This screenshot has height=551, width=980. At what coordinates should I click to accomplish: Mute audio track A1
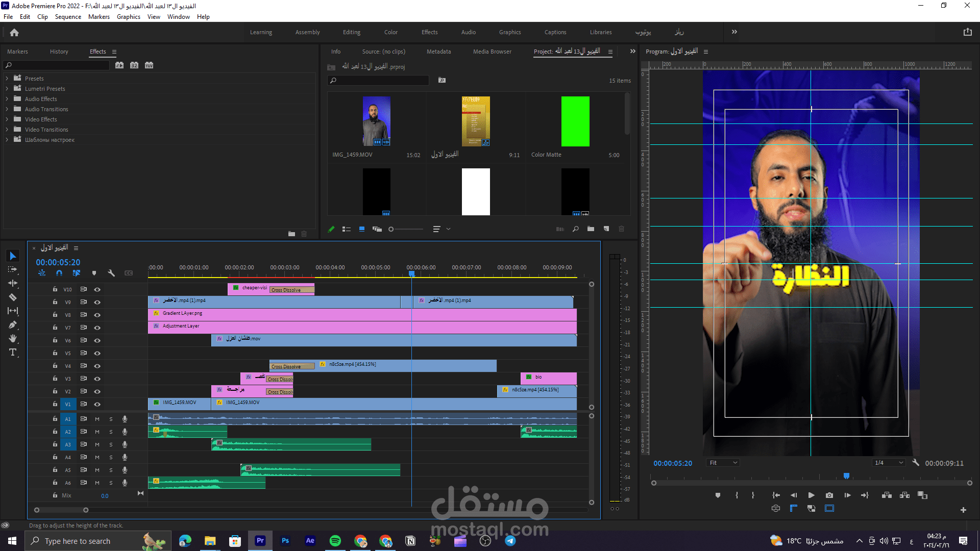coord(97,419)
